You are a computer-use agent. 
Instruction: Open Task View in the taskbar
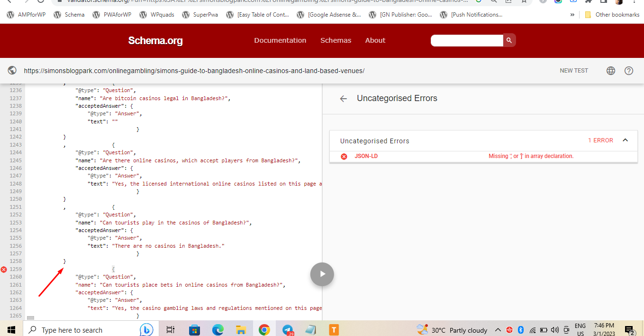[x=171, y=329]
